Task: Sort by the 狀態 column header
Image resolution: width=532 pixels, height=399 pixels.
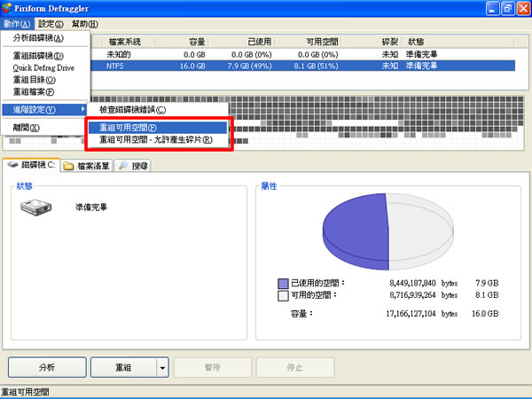Action: tap(458, 42)
